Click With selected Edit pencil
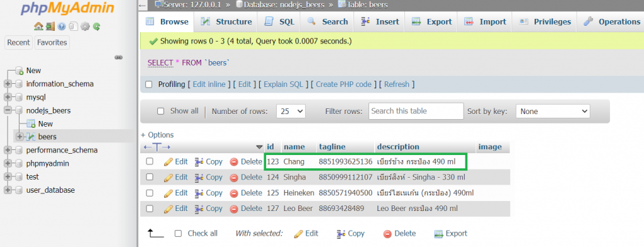644x247 pixels. pyautogui.click(x=306, y=233)
